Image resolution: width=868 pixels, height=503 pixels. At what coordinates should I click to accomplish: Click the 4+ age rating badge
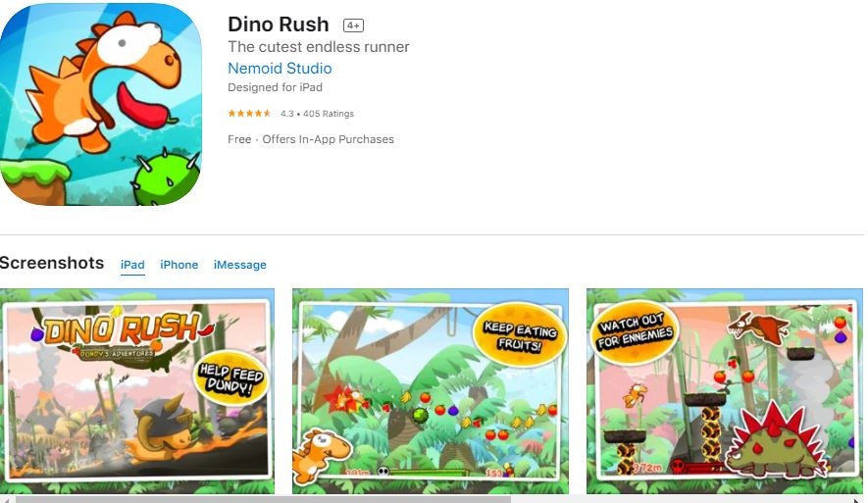click(353, 25)
